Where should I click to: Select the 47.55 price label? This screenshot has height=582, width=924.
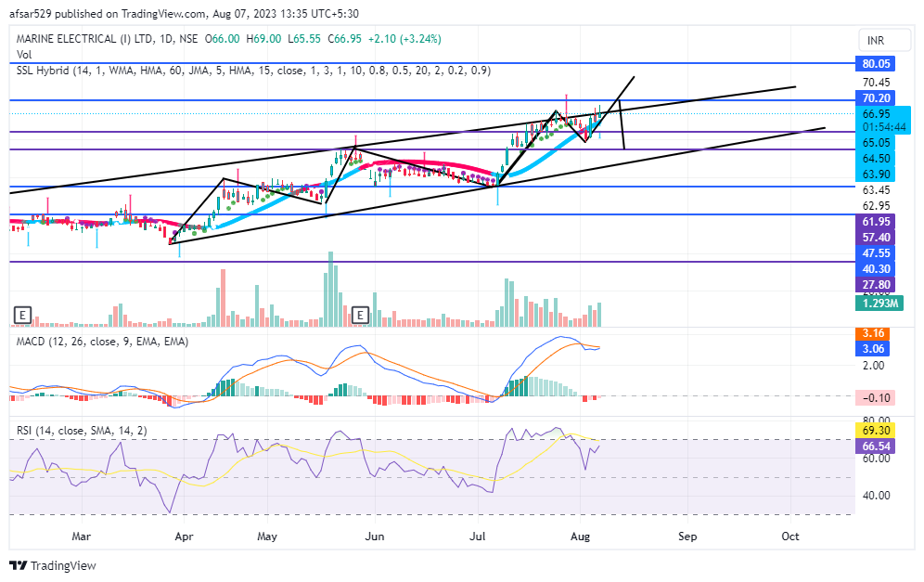[876, 253]
